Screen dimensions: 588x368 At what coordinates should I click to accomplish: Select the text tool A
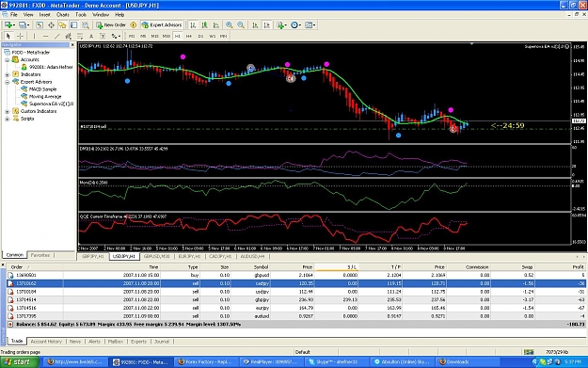point(90,36)
